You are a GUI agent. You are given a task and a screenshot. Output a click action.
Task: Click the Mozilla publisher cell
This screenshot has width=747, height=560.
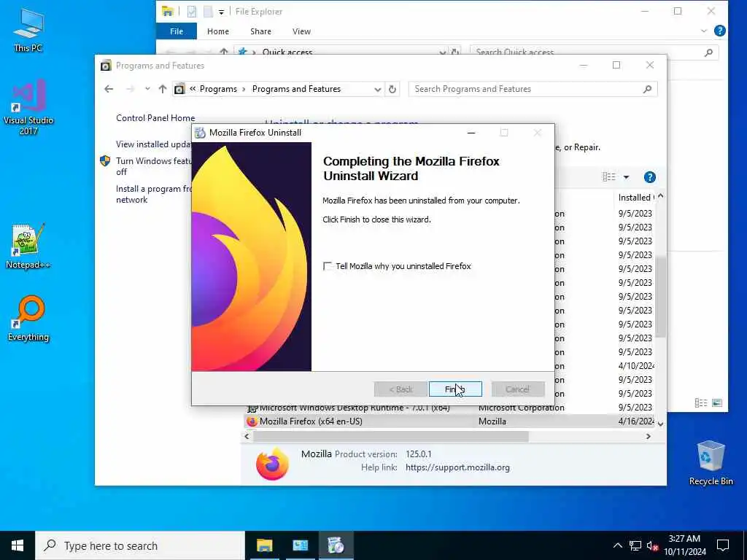point(492,421)
